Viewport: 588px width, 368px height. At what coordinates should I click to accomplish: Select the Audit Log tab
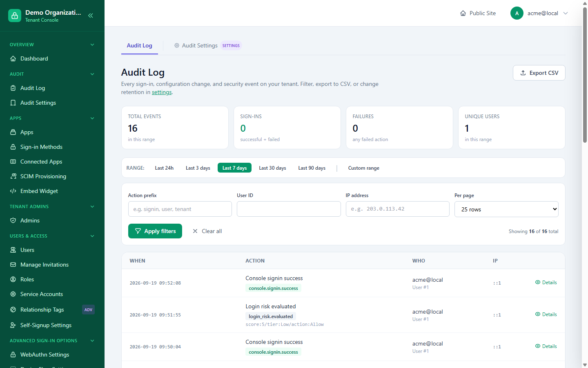point(140,45)
